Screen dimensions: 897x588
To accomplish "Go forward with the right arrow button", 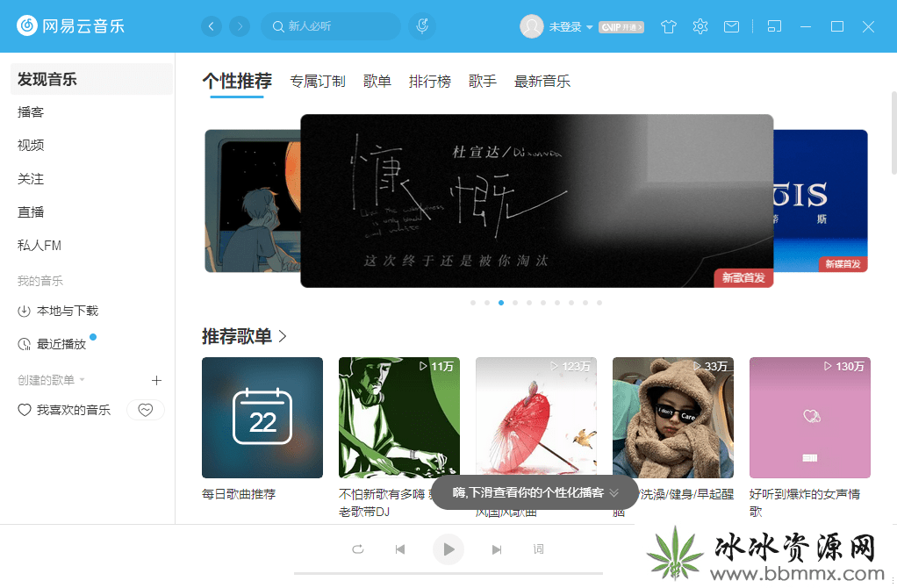I will [240, 26].
